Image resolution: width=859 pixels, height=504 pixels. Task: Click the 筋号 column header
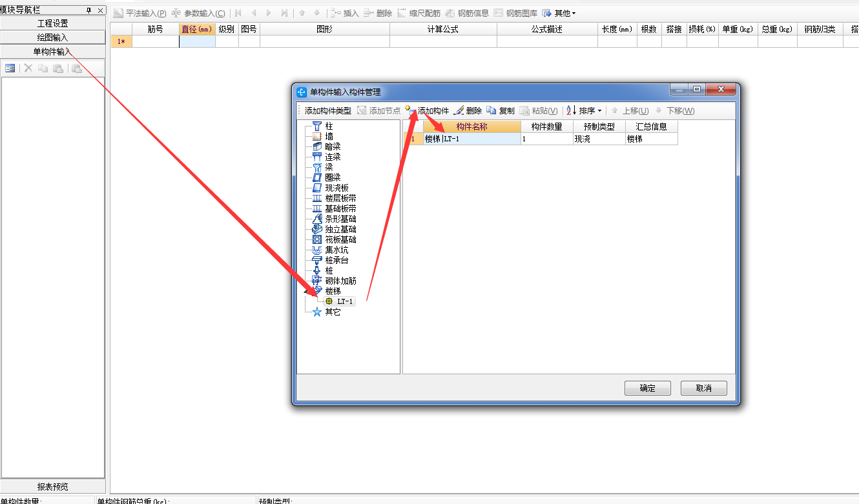pyautogui.click(x=155, y=29)
